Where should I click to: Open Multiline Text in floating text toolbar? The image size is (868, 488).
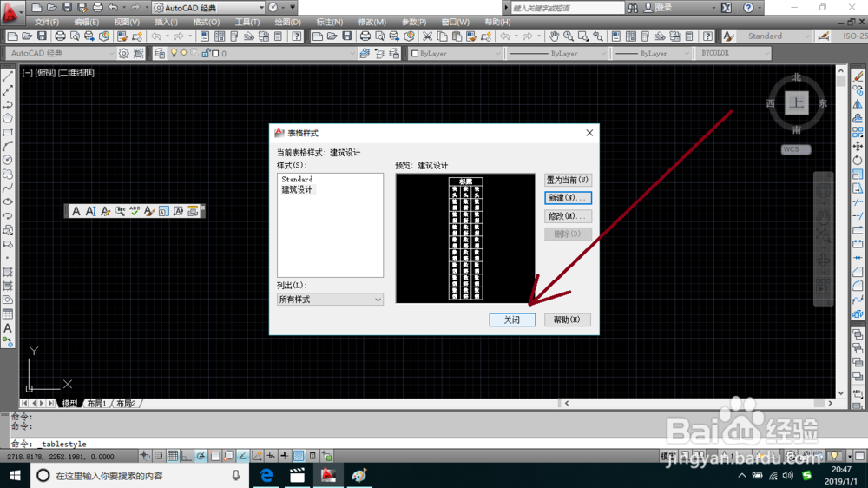pyautogui.click(x=76, y=211)
